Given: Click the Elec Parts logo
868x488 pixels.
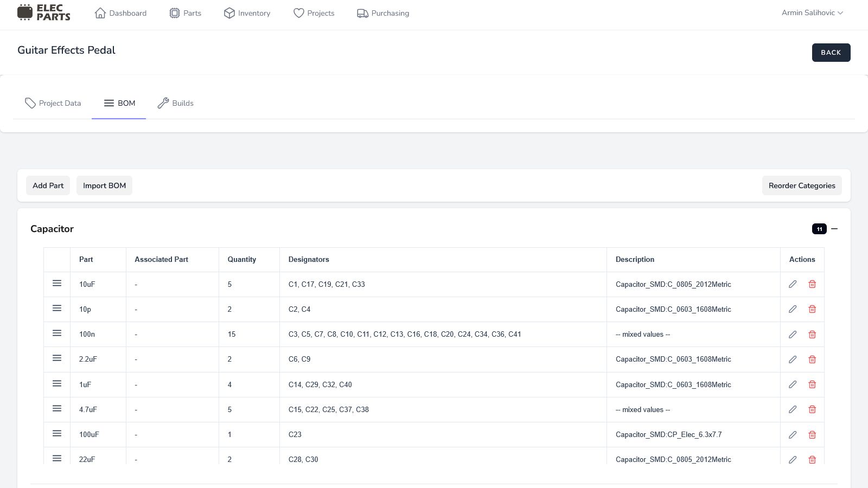Looking at the screenshot, I should click(44, 12).
